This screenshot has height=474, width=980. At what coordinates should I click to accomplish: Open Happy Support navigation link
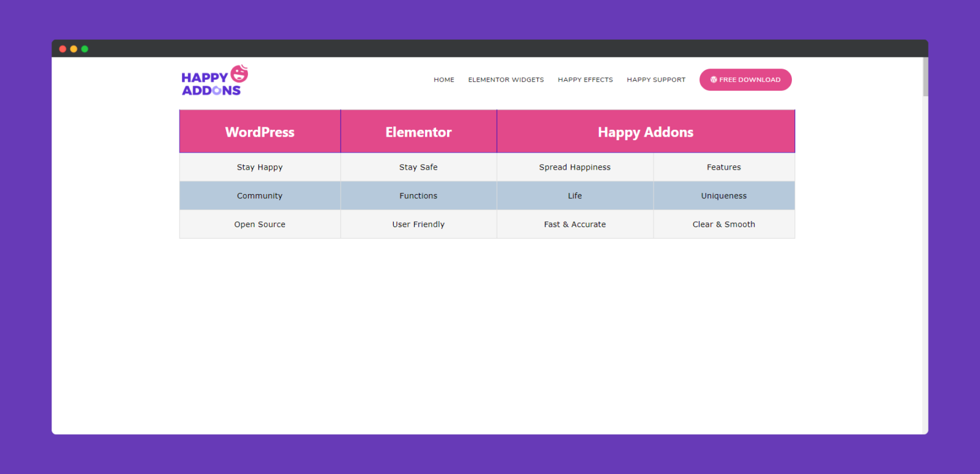(x=656, y=80)
